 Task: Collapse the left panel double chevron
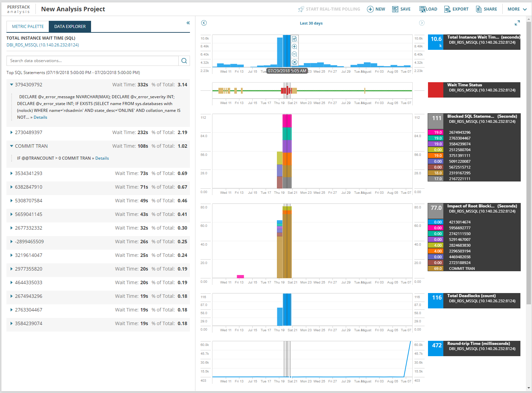pos(188,23)
